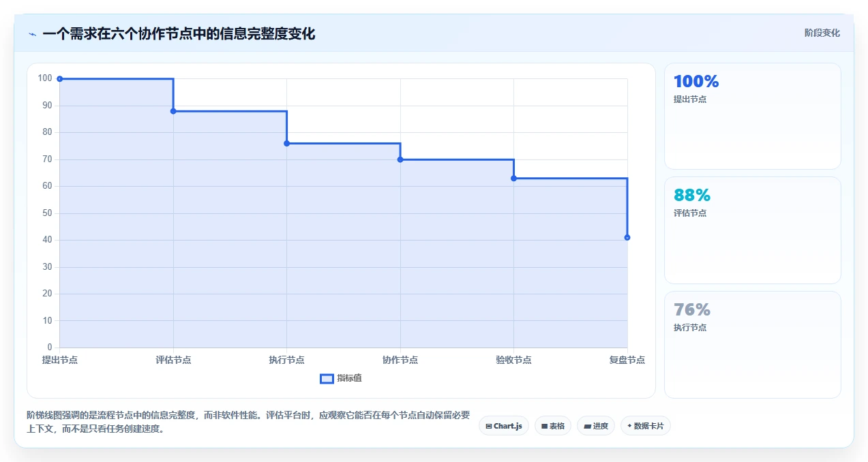The height and width of the screenshot is (462, 868).
Task: Click the 阶段变化 label in header
Action: [x=822, y=33]
